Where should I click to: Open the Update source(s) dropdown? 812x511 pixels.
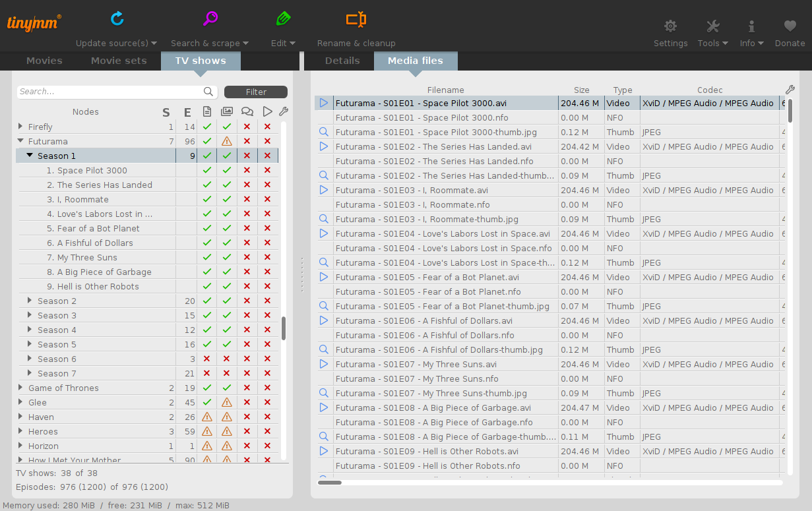(x=154, y=44)
